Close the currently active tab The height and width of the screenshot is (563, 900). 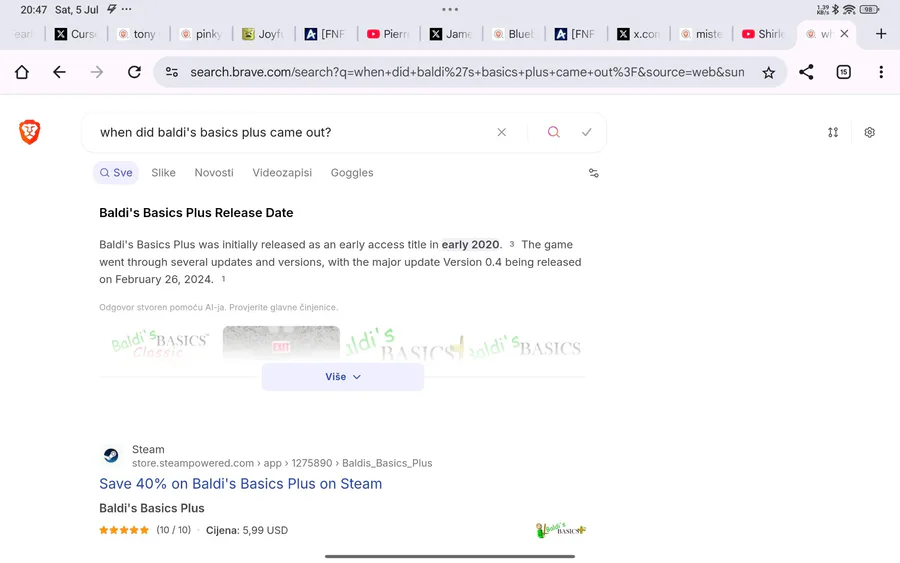(844, 34)
